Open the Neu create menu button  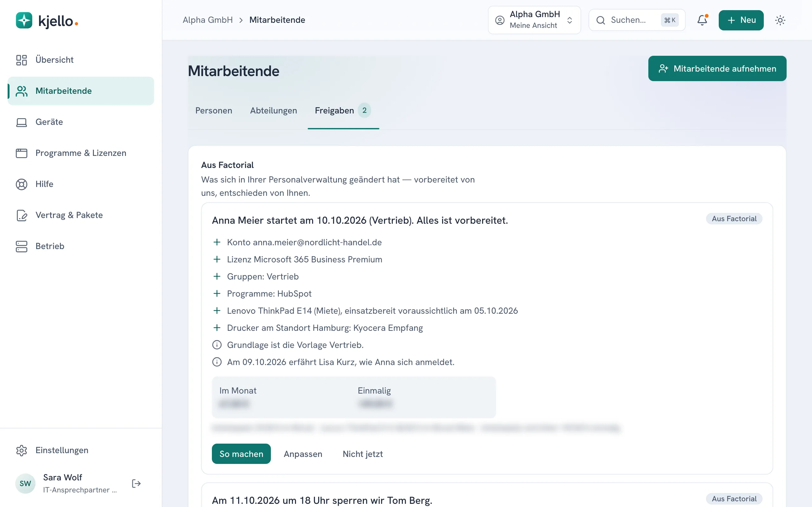(741, 20)
